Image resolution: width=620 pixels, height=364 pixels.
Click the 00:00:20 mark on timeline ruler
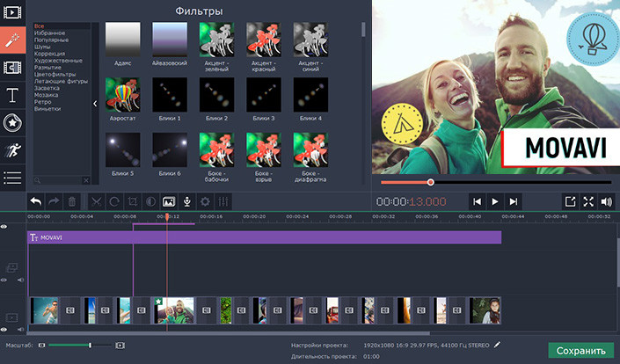coord(254,216)
